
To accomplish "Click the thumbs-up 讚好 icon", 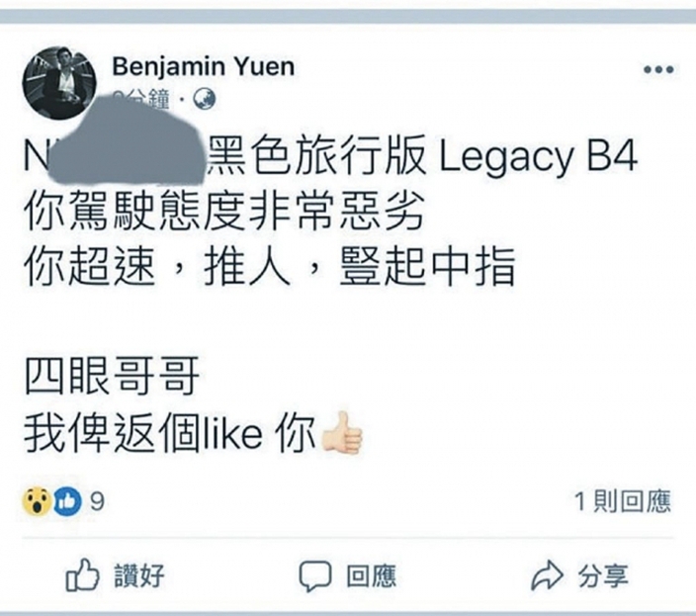I will pos(82,575).
